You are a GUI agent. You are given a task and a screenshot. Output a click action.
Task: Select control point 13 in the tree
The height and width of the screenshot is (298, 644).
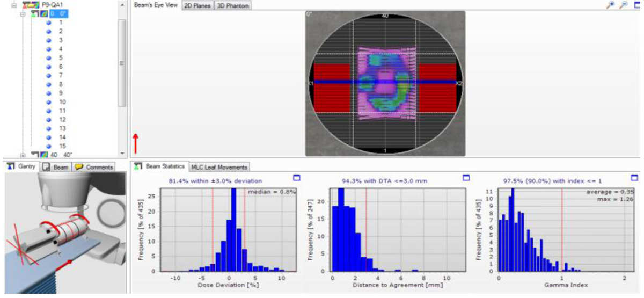(x=63, y=128)
